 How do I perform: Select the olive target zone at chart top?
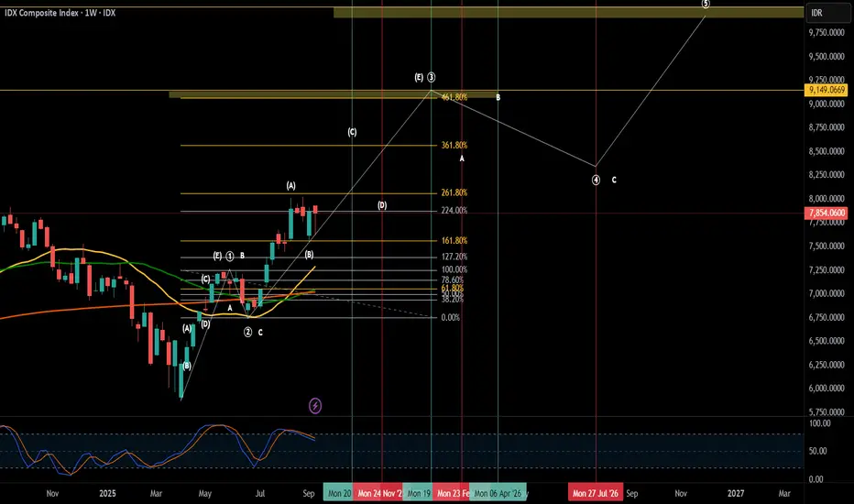[x=569, y=12]
